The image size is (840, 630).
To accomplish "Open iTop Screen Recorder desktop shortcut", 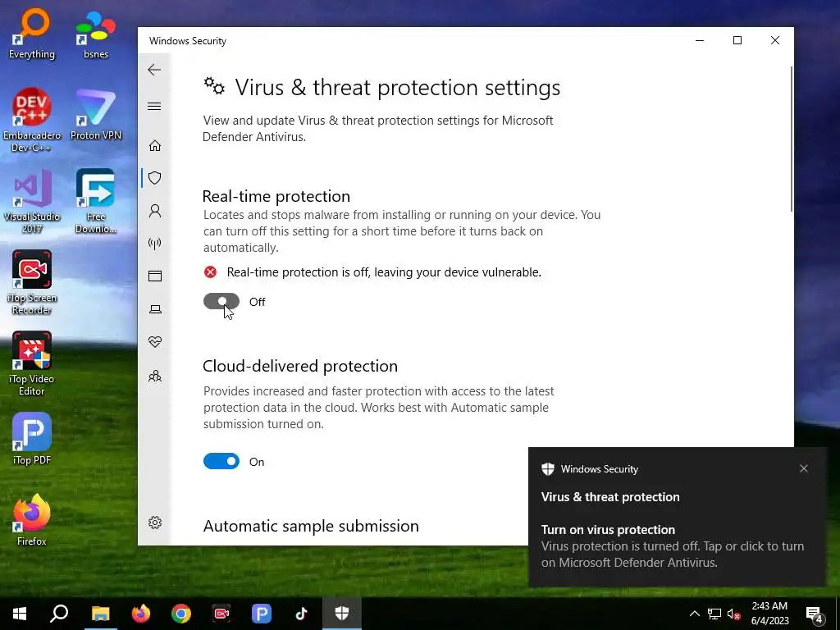I will [x=32, y=283].
